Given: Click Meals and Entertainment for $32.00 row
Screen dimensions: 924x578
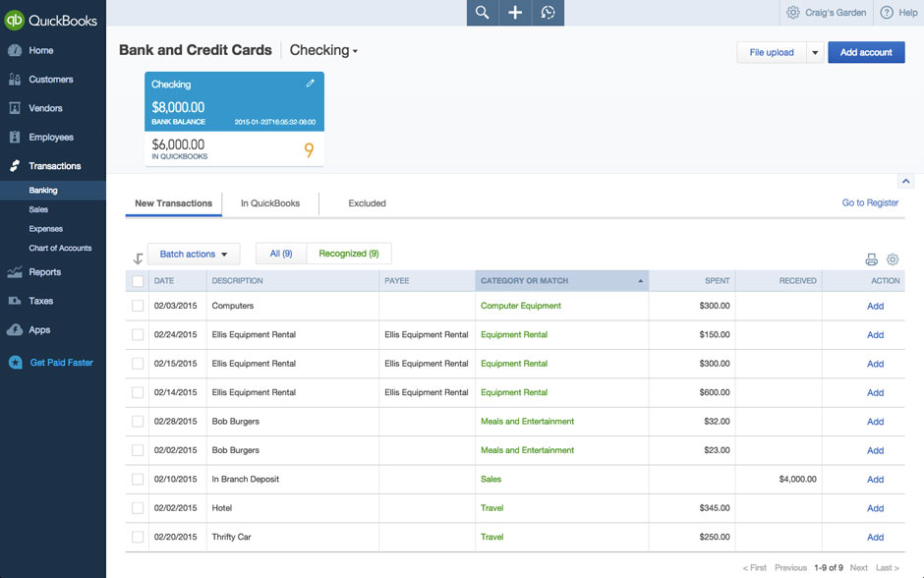Looking at the screenshot, I should (527, 422).
